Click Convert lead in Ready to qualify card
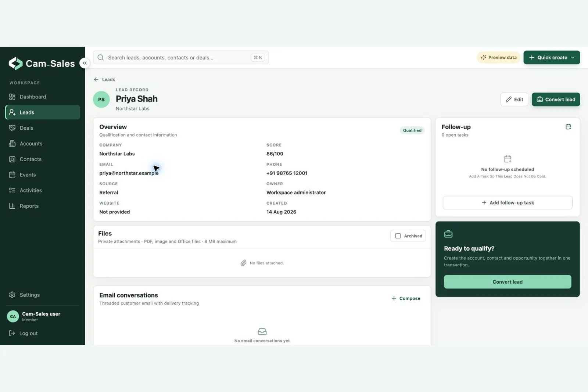588x392 pixels. coord(508,282)
